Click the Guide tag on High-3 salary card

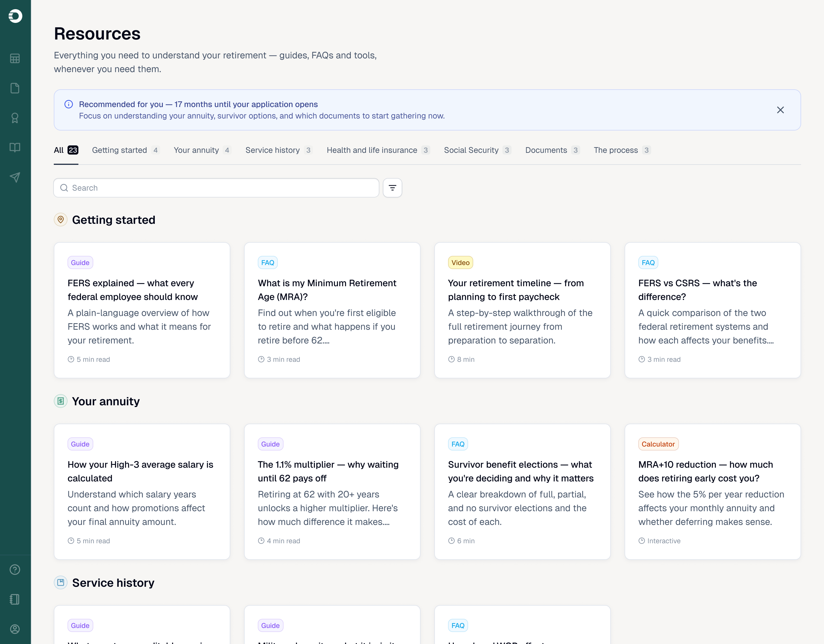click(80, 444)
